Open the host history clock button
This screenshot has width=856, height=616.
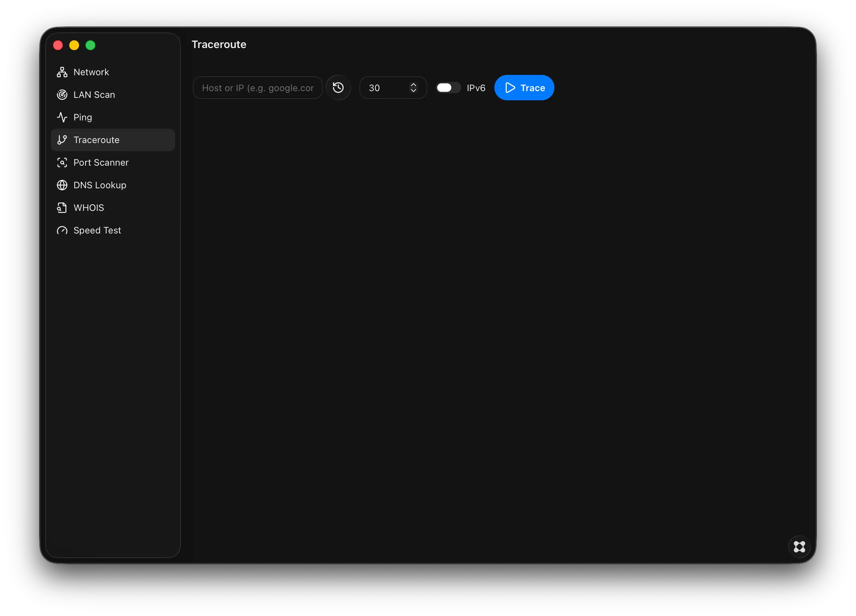[338, 88]
